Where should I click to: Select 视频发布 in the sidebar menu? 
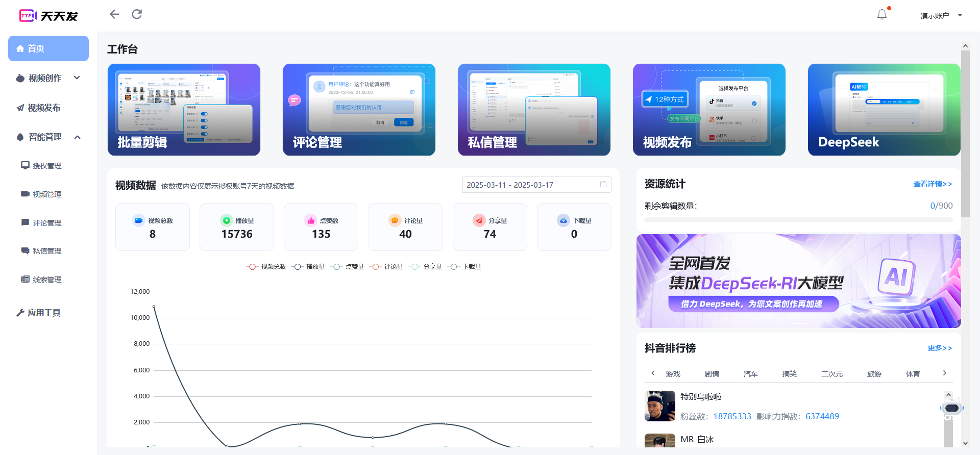pyautogui.click(x=44, y=108)
